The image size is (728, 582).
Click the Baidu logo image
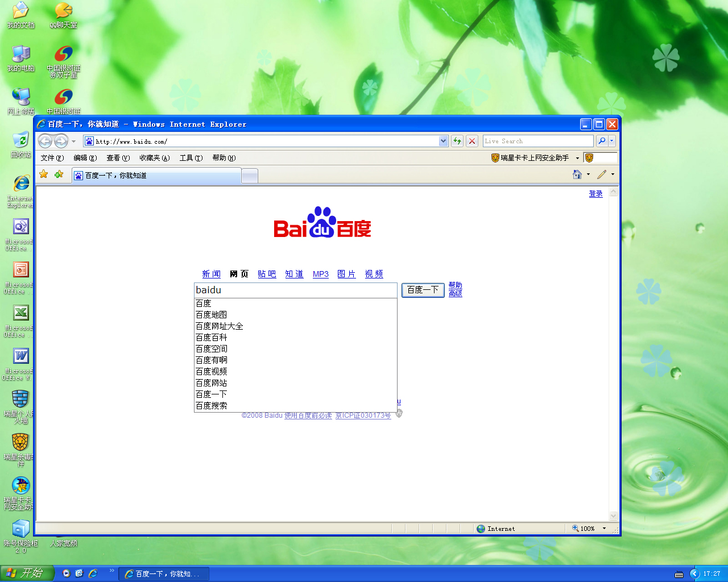coord(322,222)
